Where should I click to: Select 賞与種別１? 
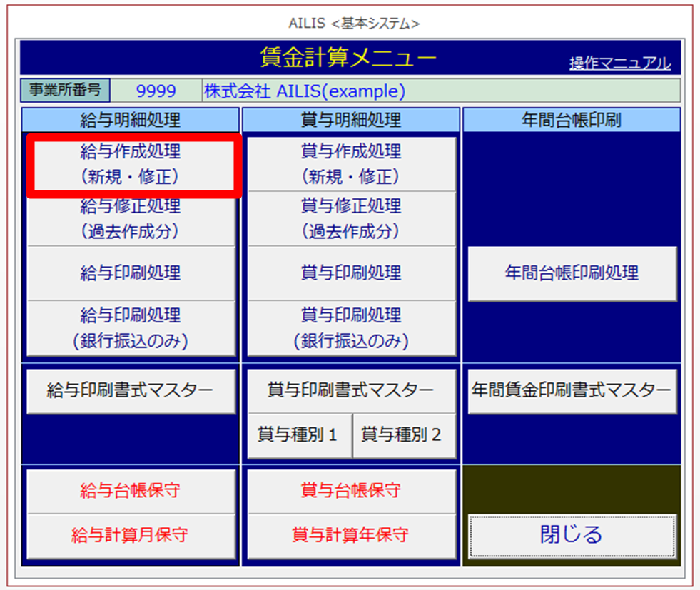299,434
